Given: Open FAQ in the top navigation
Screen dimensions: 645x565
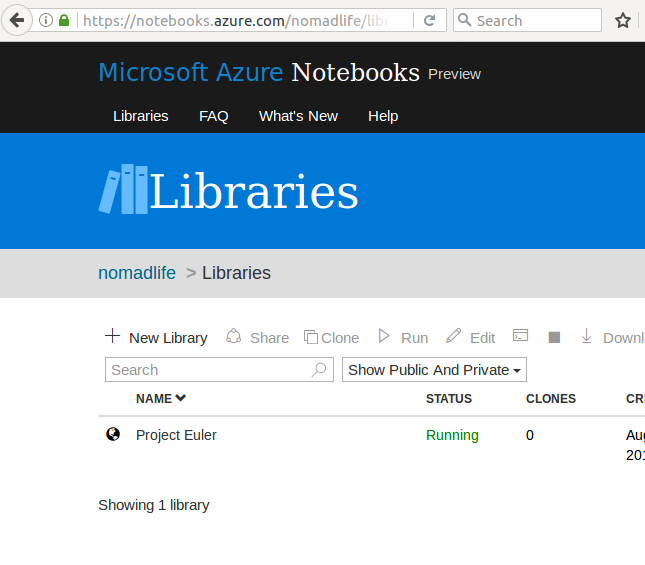Looking at the screenshot, I should tap(213, 116).
